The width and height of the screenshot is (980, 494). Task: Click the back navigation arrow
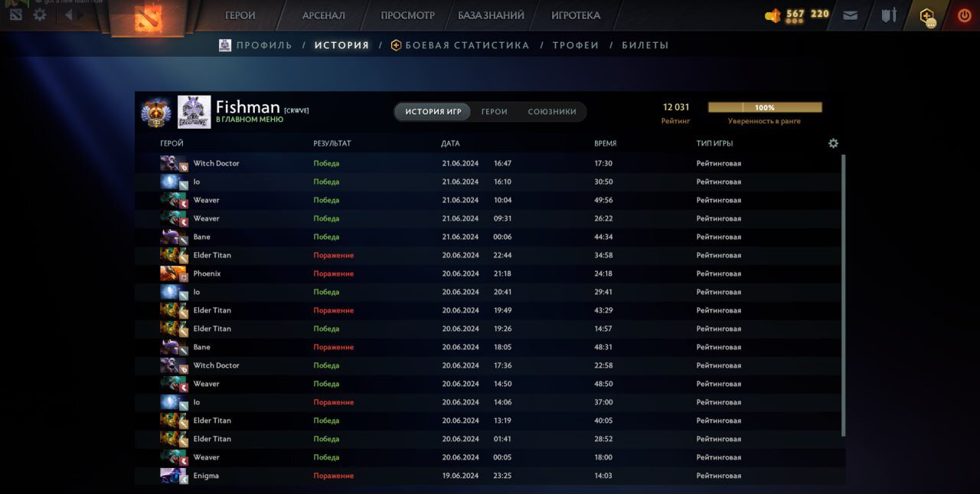coord(68,15)
